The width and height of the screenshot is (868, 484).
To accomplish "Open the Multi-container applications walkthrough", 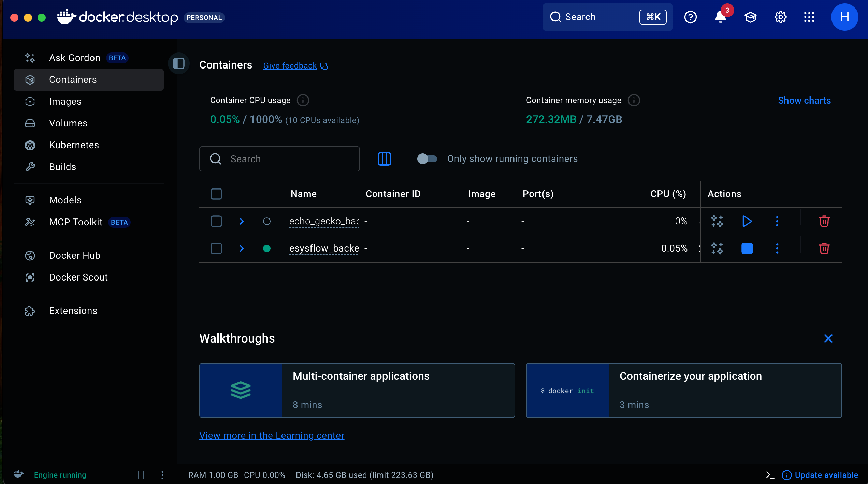I will click(357, 390).
